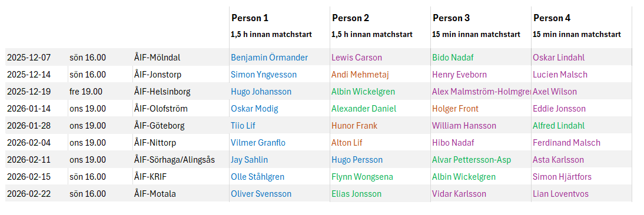Select the ÅIF-Sörhaga/Alingsås match cell
This screenshot has height=215, width=644.
click(x=181, y=160)
